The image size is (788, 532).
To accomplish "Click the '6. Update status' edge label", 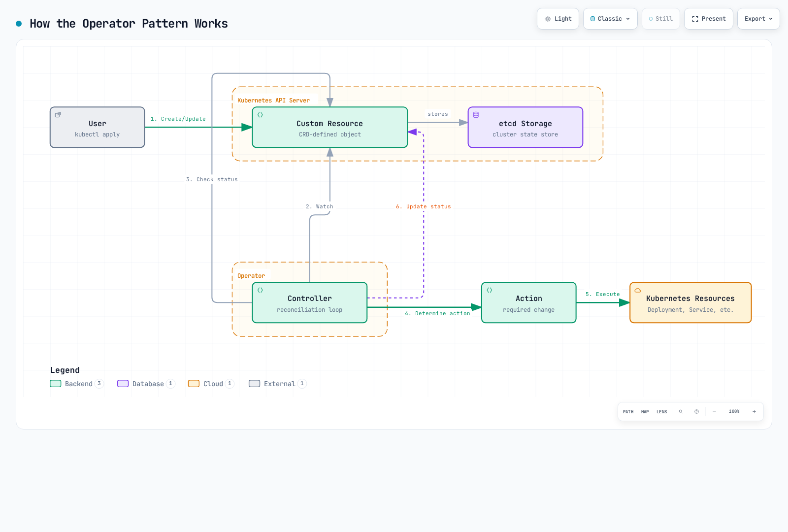I will click(424, 206).
